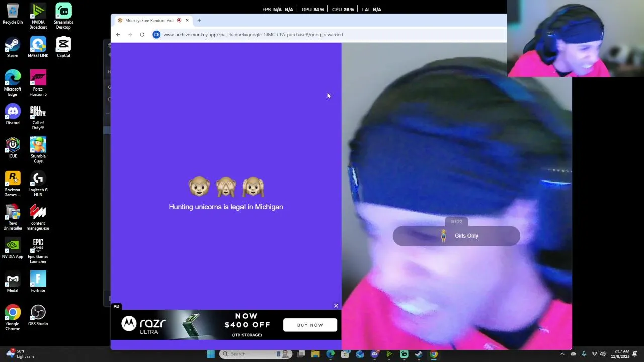The height and width of the screenshot is (362, 644).
Task: Open Medal desktop shortcut
Action: [x=13, y=282]
